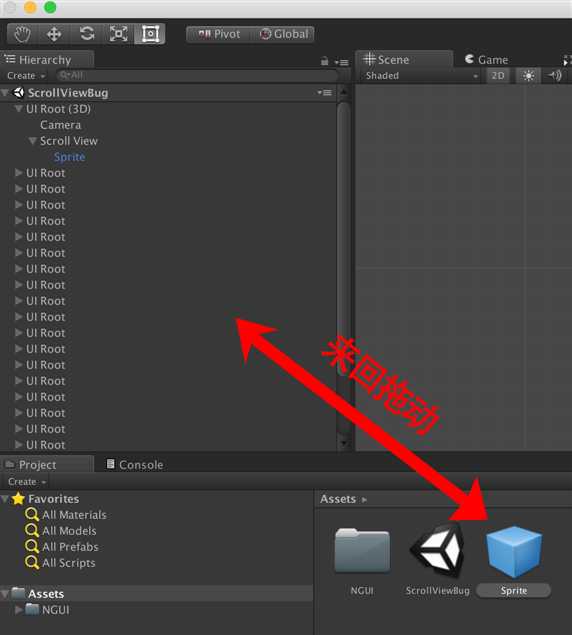Switch to the Project tab

(x=47, y=465)
